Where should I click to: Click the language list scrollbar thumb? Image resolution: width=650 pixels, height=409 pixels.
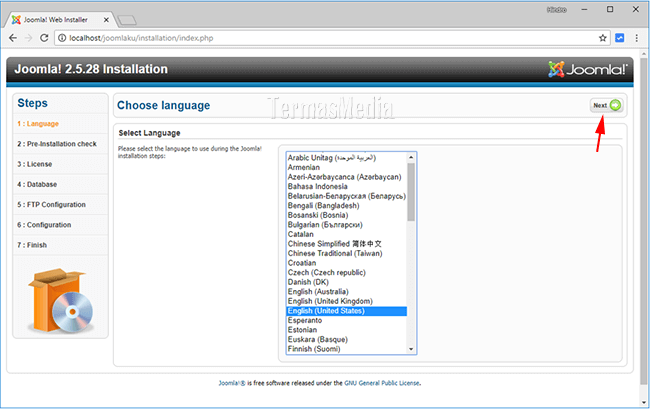pos(411,192)
